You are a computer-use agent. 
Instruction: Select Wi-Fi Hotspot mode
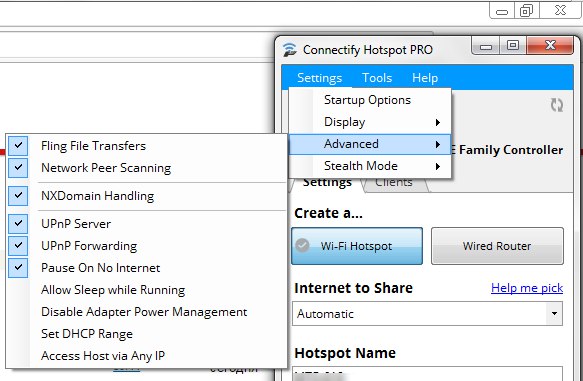point(357,246)
